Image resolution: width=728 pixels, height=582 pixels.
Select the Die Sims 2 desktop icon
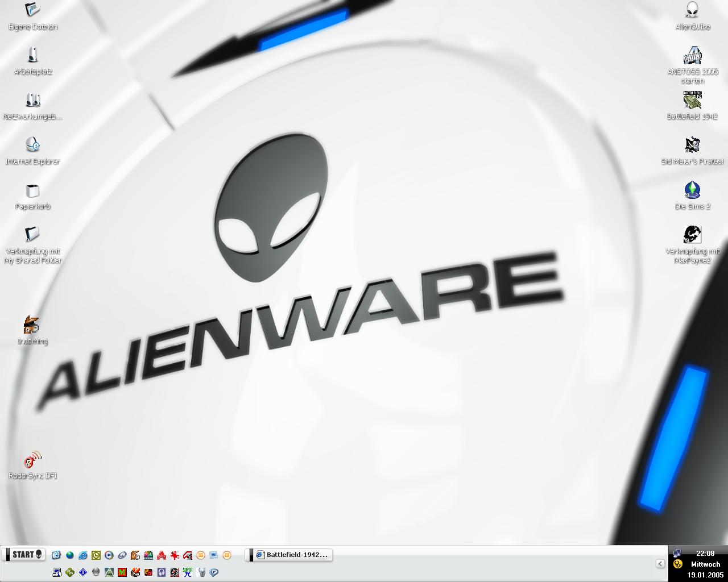click(x=692, y=196)
